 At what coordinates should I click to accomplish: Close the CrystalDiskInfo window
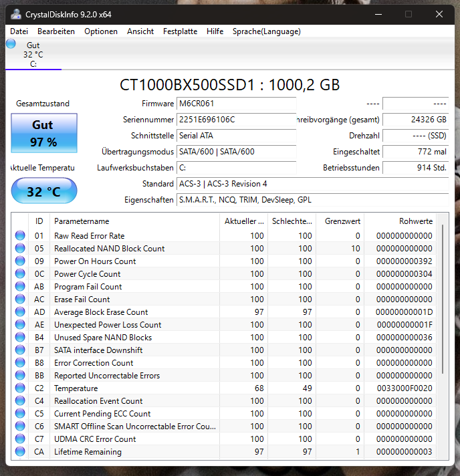439,14
